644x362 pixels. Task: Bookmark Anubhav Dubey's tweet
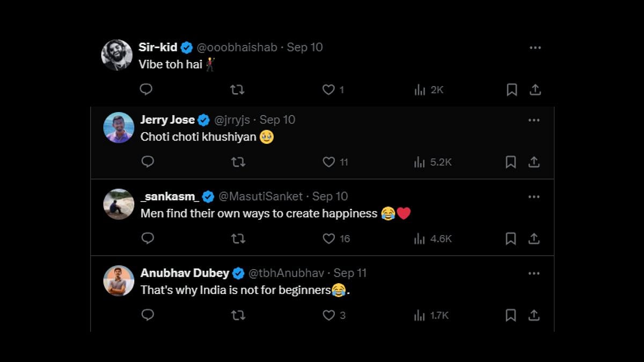[x=511, y=315]
